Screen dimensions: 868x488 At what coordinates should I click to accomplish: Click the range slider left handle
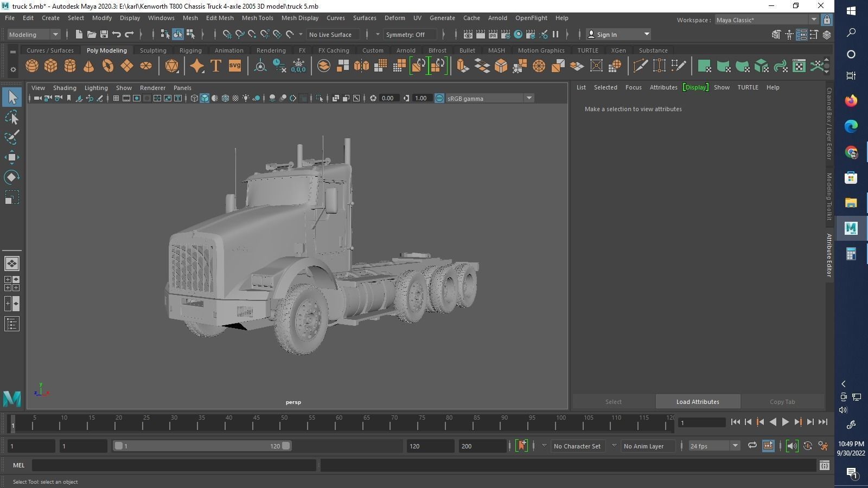[x=118, y=446]
